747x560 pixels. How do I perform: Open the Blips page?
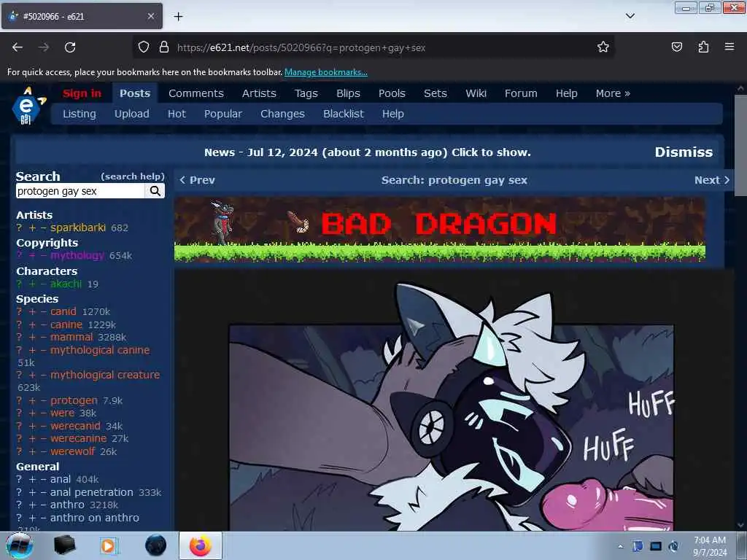[x=348, y=94]
